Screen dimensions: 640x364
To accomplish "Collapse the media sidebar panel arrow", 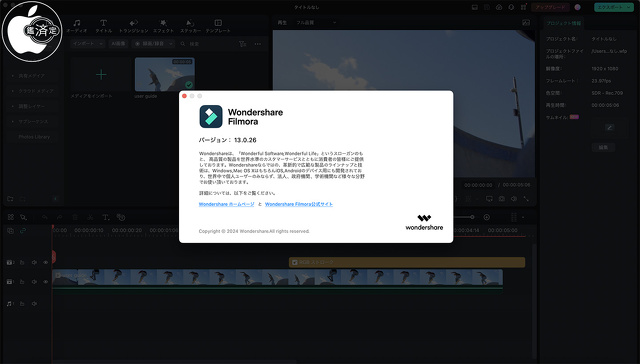I will tap(56, 199).
